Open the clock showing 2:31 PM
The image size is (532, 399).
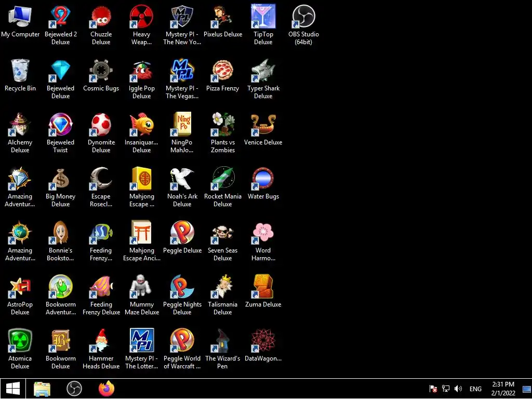503,389
